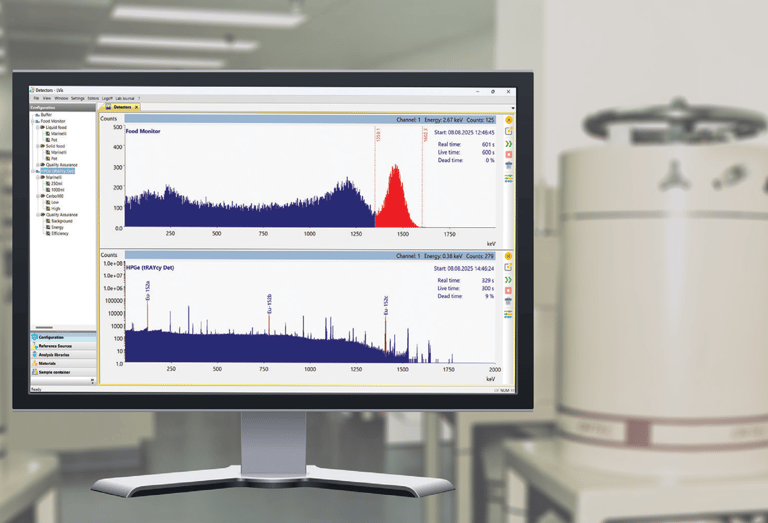Click the Liquid food folder icon
Screen dimensions: 768x523
tap(42, 127)
